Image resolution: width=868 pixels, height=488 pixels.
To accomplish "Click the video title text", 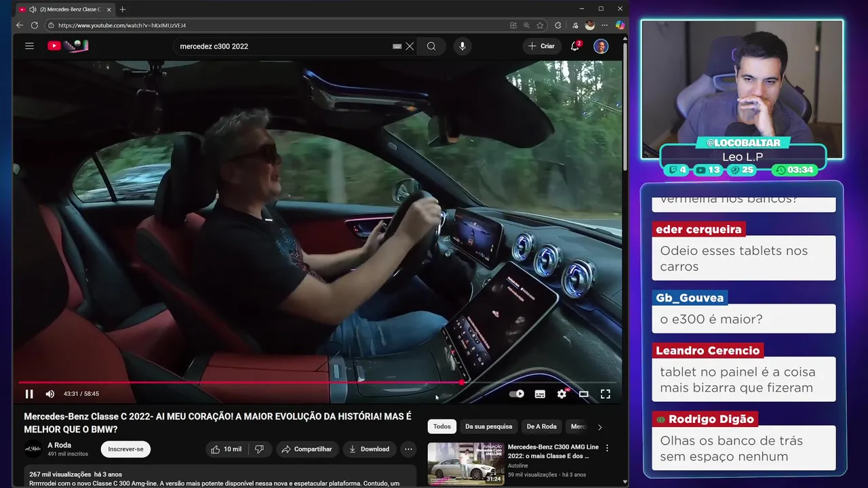I will point(218,422).
